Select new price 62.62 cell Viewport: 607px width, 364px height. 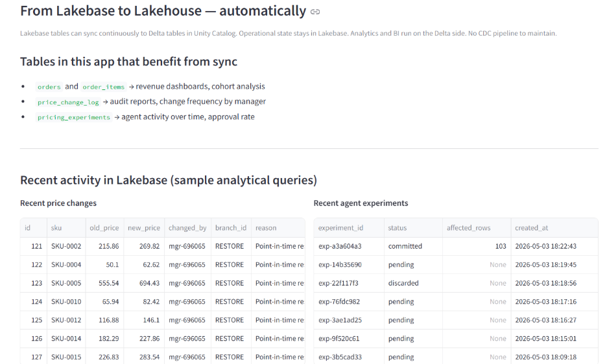pyautogui.click(x=144, y=265)
